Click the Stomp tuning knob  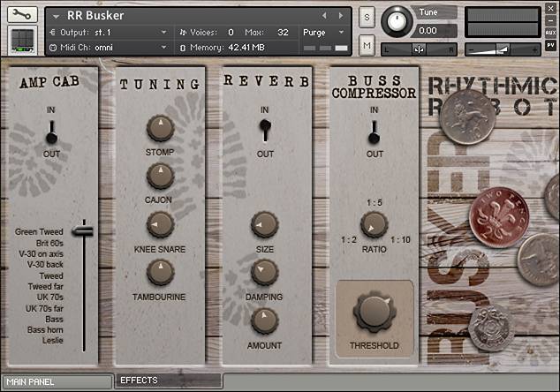tap(161, 129)
